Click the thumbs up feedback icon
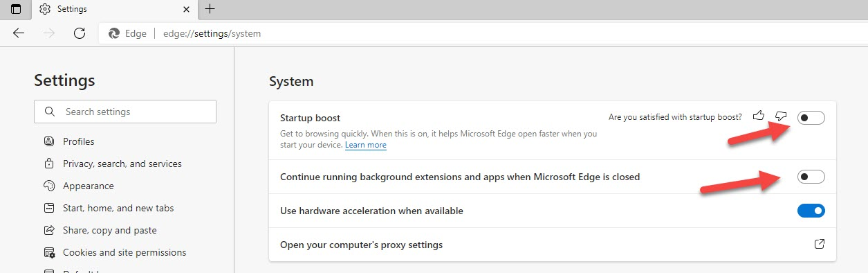Viewport: 868px width, 273px height. coord(759,116)
